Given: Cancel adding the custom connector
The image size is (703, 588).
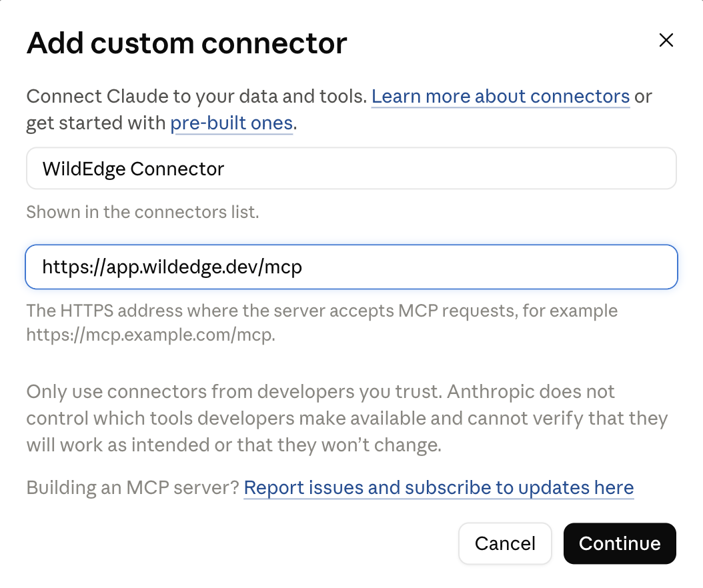Looking at the screenshot, I should pos(505,543).
